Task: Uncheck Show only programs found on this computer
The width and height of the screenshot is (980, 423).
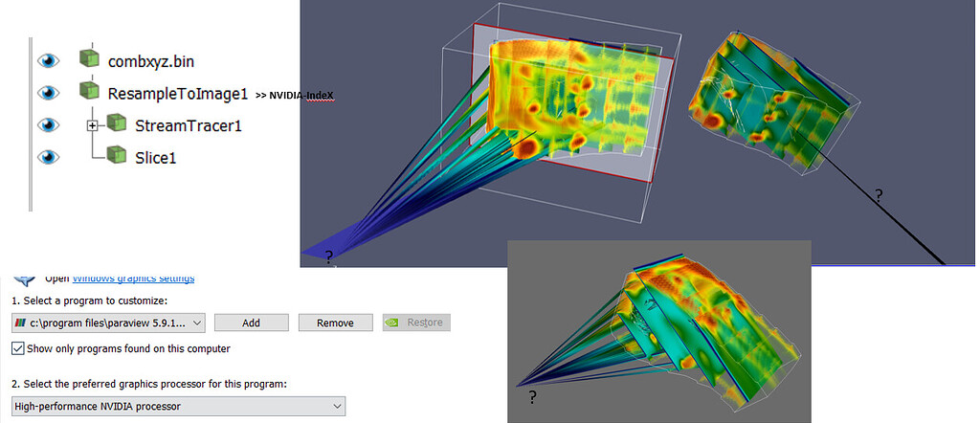Action: (x=18, y=348)
